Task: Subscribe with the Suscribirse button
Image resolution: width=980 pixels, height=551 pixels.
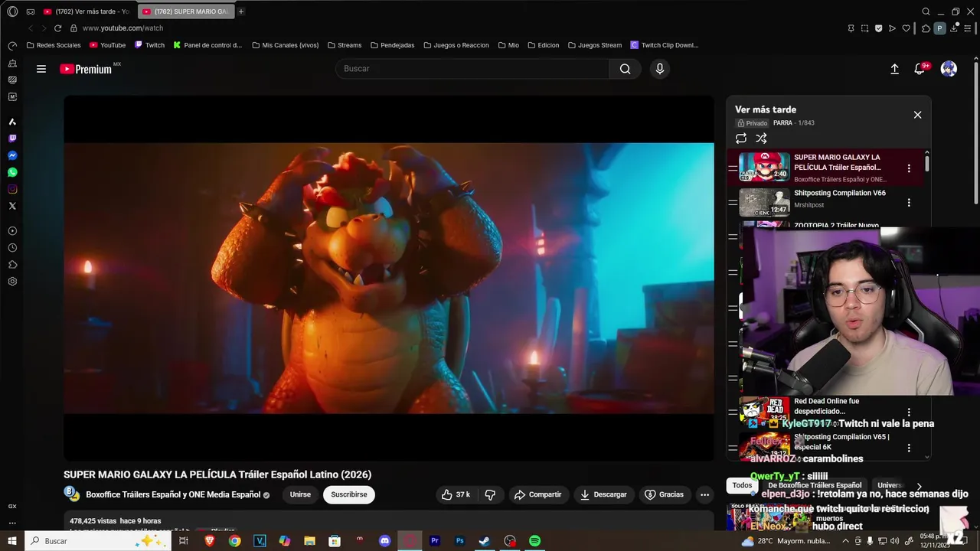Action: (x=349, y=494)
